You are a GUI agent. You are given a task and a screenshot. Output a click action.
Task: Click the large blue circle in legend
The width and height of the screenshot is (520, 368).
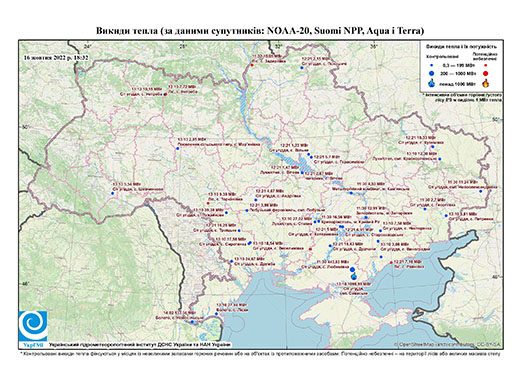point(432,73)
